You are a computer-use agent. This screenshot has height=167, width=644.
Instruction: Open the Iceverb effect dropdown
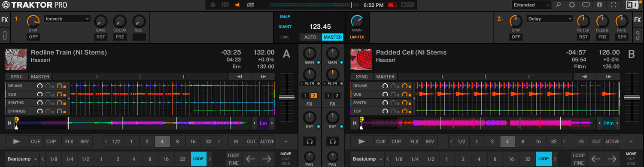(x=67, y=19)
